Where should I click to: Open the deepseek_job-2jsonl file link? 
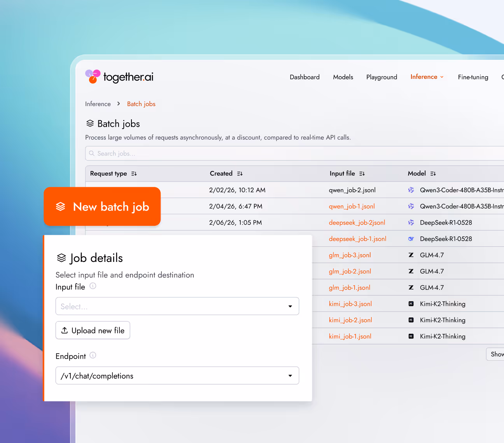[x=357, y=223]
